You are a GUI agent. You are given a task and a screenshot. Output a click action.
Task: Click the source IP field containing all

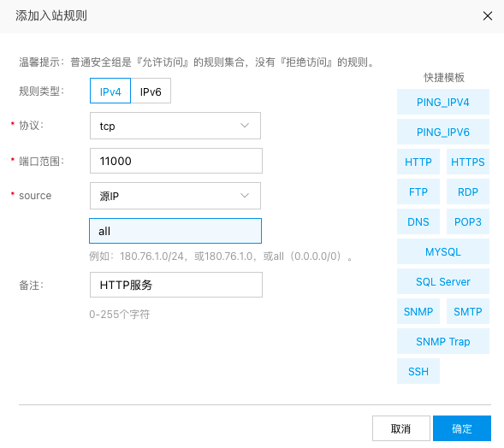tap(175, 231)
